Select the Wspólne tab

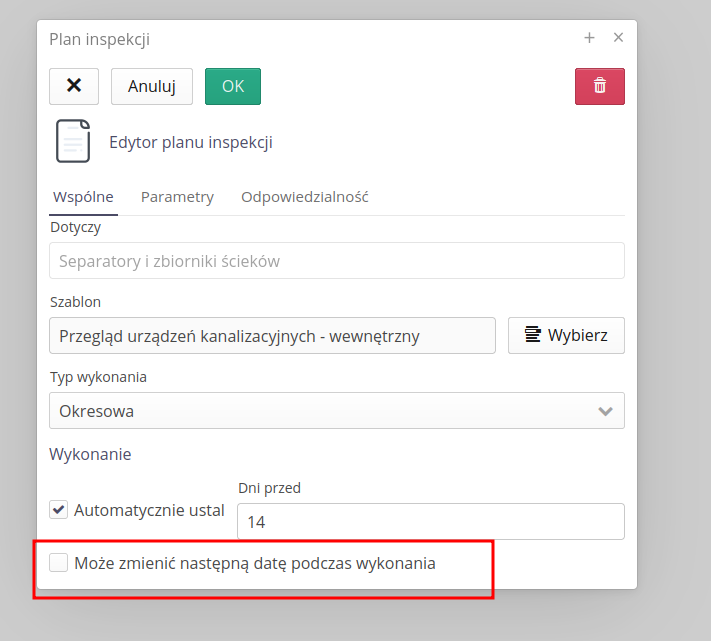83,197
